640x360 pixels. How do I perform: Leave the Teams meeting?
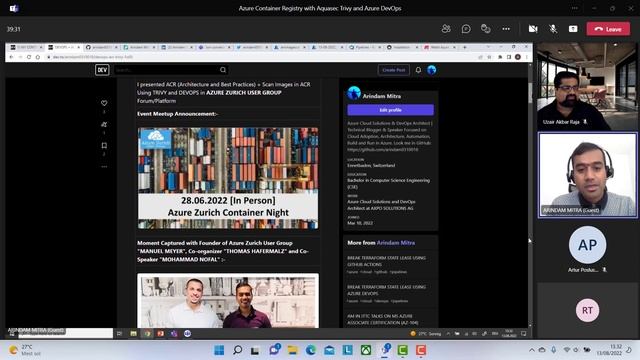[608, 29]
